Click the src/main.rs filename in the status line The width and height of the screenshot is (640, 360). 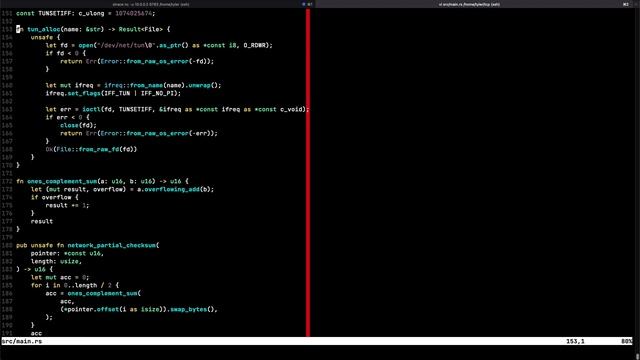pos(22,341)
